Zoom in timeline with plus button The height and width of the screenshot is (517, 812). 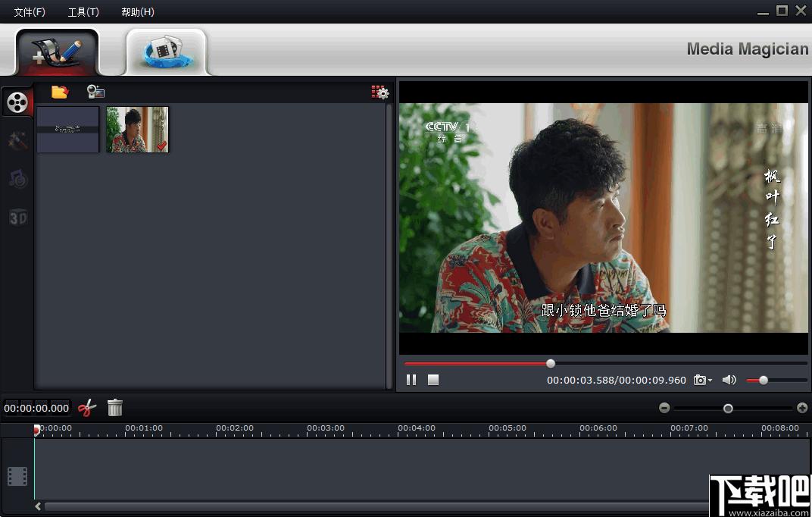pos(802,408)
